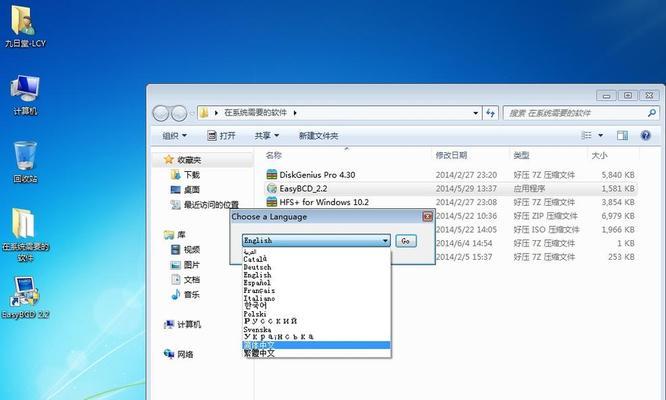Expand the view options dropdown arrow
666x400 pixels.
601,135
